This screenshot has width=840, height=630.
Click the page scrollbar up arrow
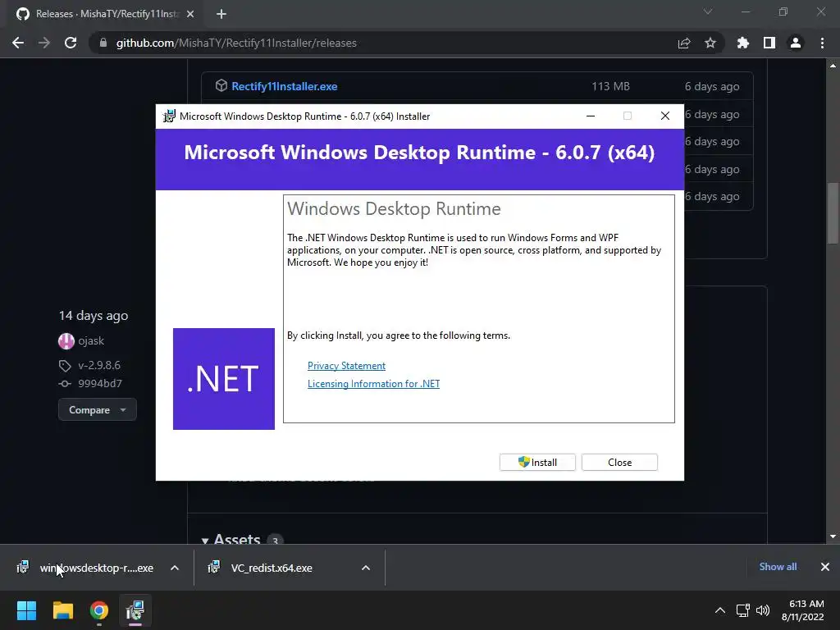click(833, 66)
